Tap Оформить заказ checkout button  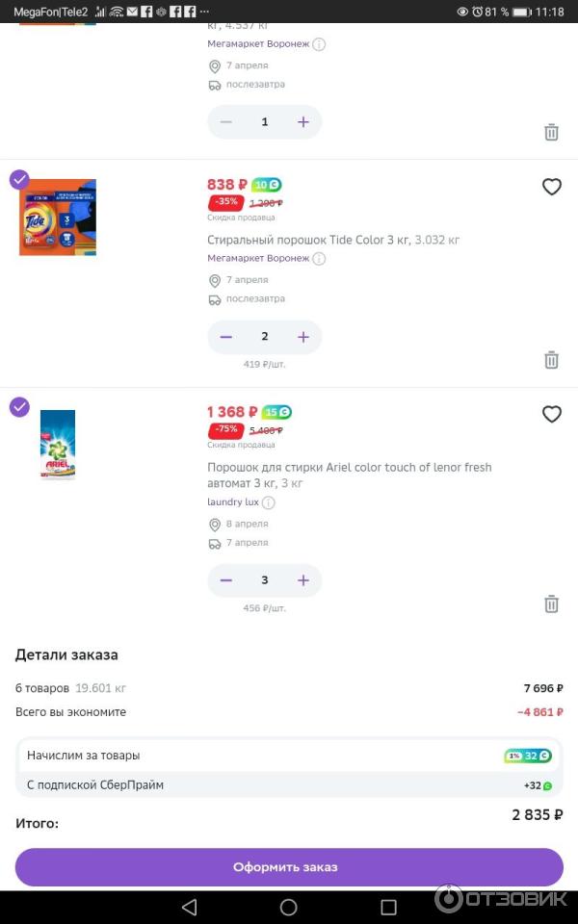[289, 867]
